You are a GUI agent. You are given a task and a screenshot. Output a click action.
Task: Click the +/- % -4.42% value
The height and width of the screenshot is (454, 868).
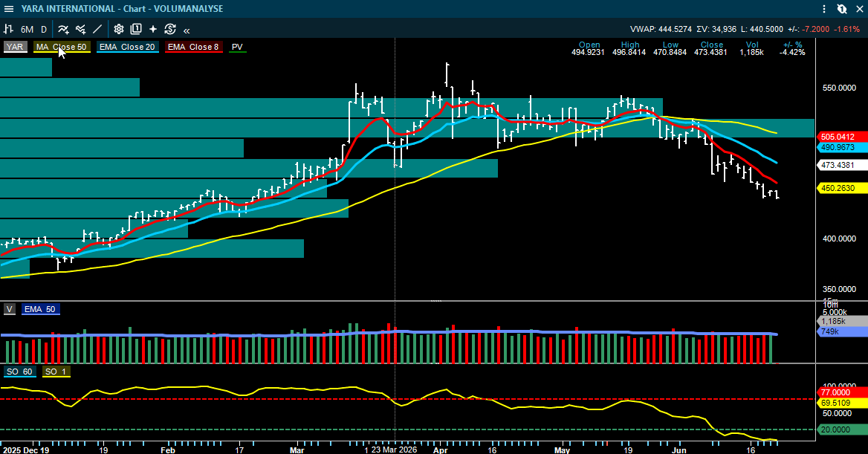click(x=792, y=53)
